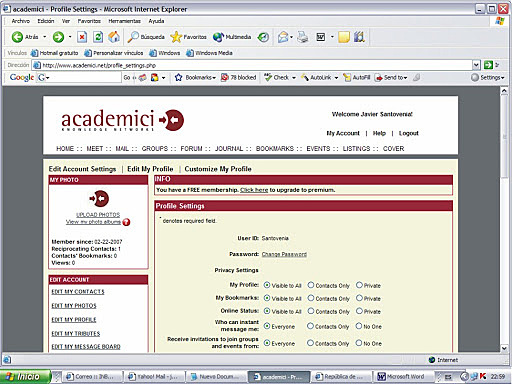Open the Back button history dropdown
Viewport: 512px width, 384px height.
[44, 37]
